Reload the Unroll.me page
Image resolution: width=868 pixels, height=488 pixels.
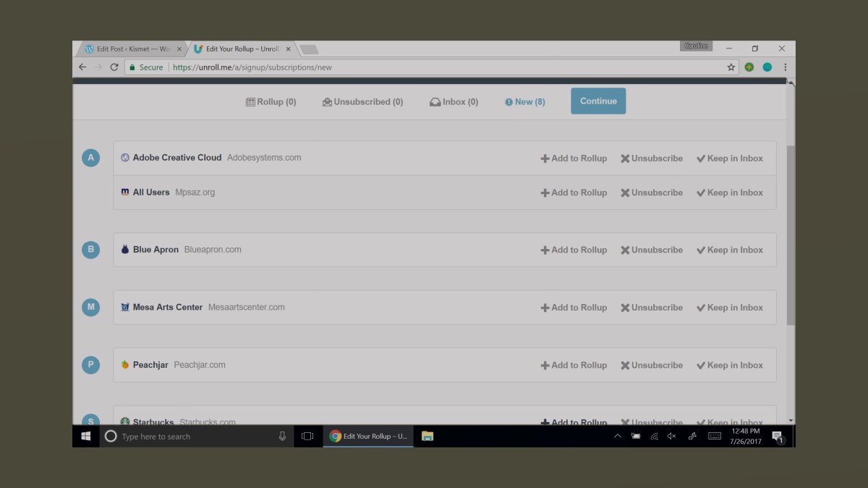114,67
